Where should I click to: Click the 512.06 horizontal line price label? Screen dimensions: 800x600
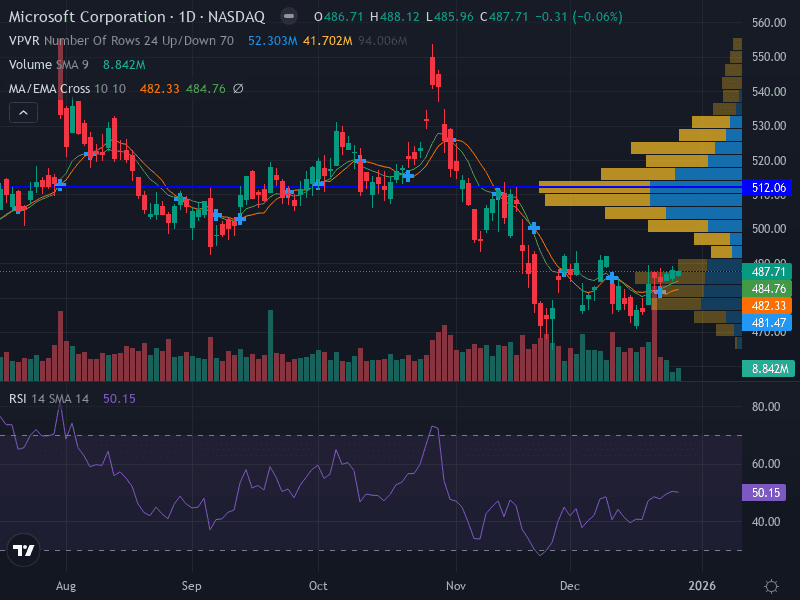[767, 188]
